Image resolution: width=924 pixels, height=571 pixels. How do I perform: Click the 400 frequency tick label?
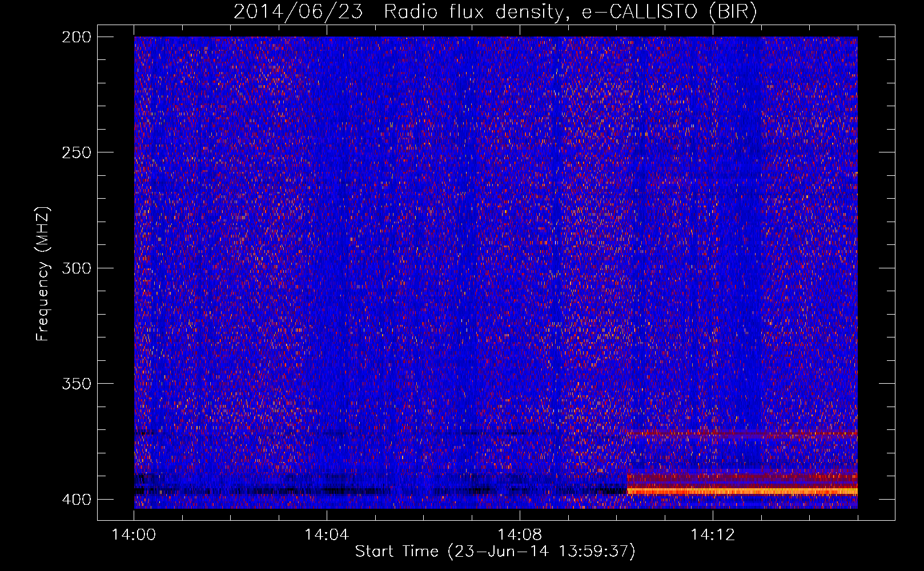(x=76, y=500)
